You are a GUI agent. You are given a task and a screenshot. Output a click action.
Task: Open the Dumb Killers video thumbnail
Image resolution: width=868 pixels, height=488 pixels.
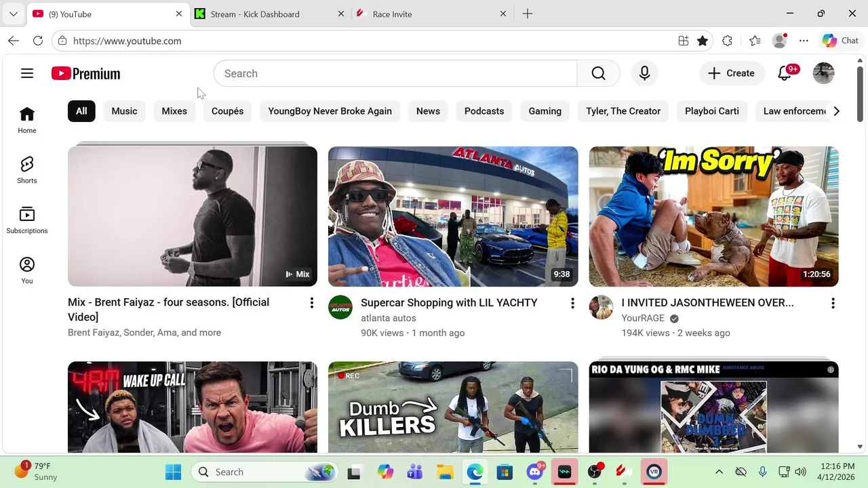(453, 407)
